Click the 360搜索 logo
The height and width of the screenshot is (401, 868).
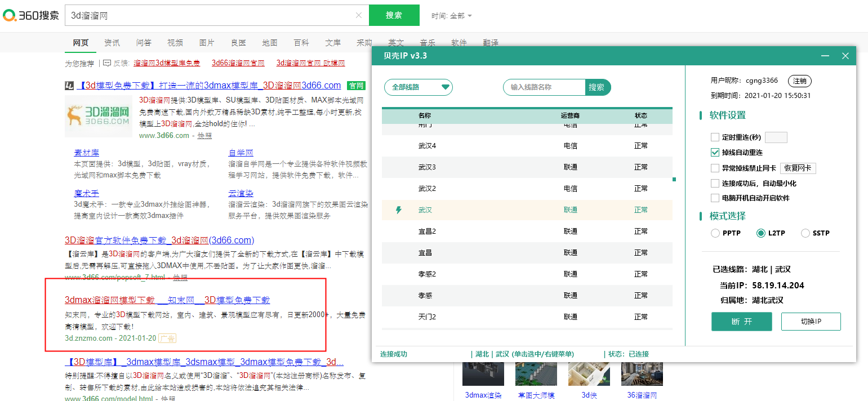coord(31,15)
